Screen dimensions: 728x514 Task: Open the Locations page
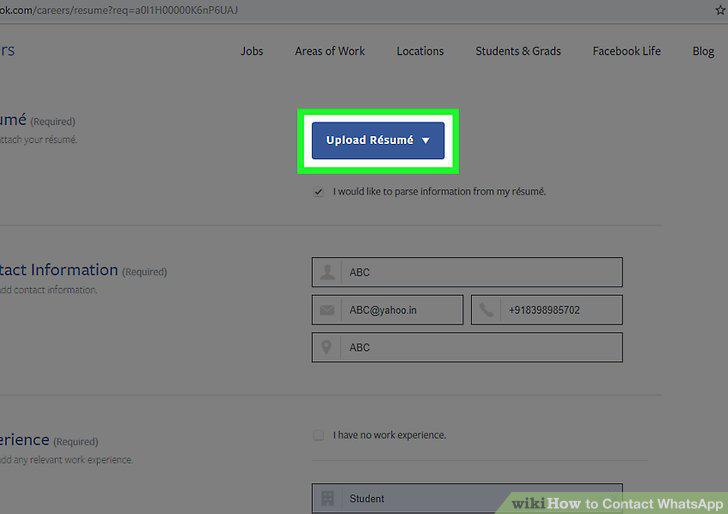[420, 51]
